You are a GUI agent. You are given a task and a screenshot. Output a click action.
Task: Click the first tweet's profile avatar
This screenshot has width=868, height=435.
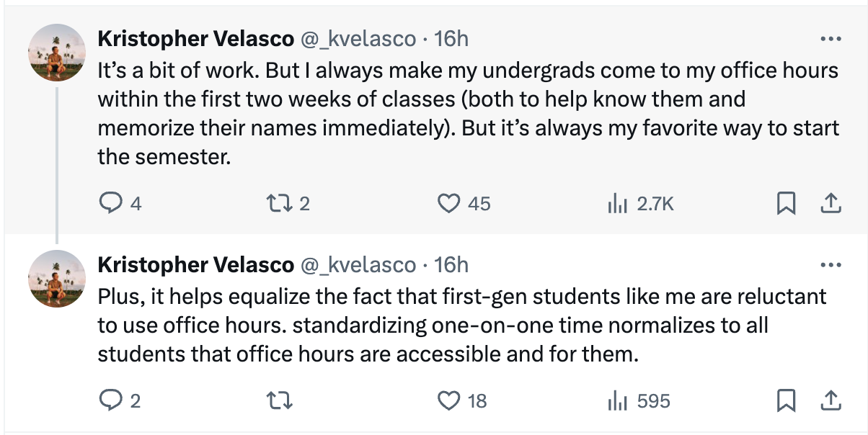[57, 53]
